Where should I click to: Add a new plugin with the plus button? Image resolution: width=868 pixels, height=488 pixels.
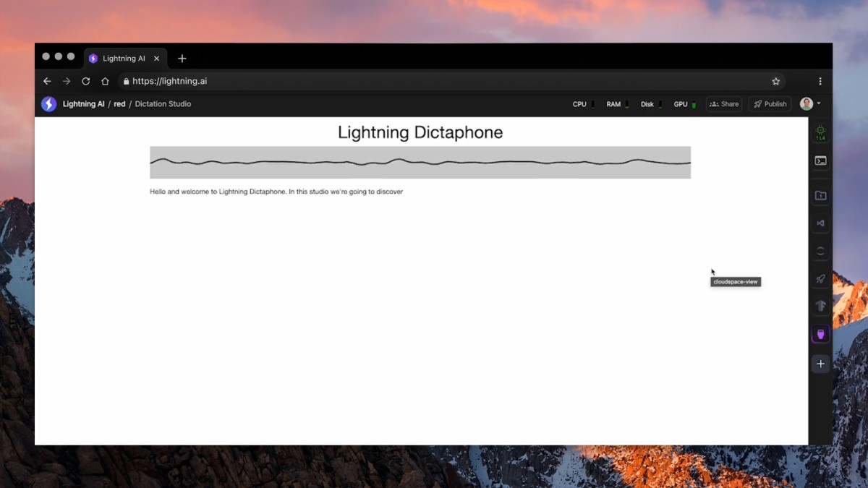coord(820,364)
